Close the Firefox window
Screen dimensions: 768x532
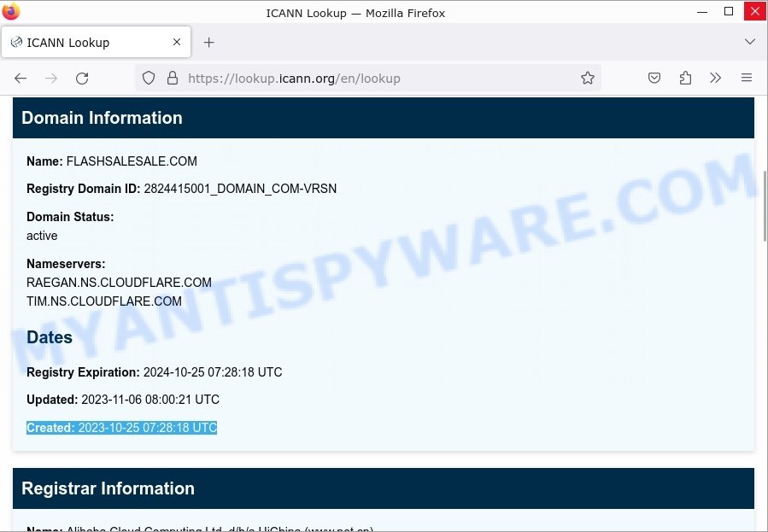(x=755, y=11)
